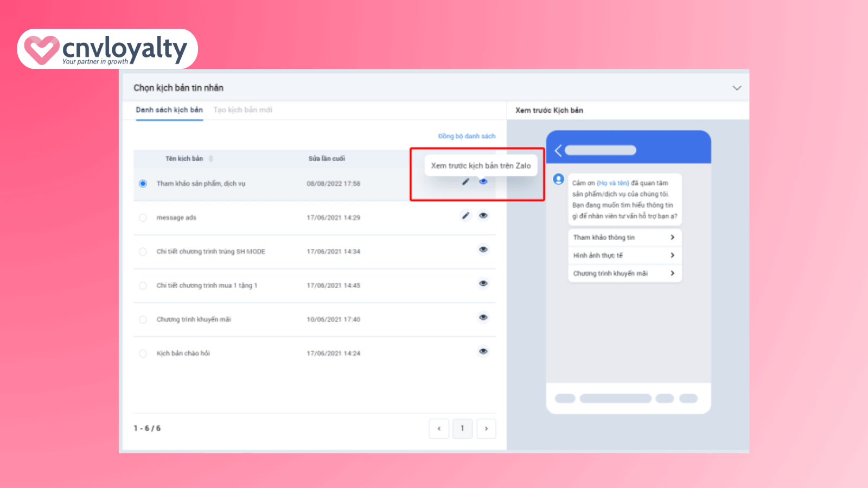868x488 pixels.
Task: Select Kịch bản chào hỏi radio button
Action: [143, 354]
